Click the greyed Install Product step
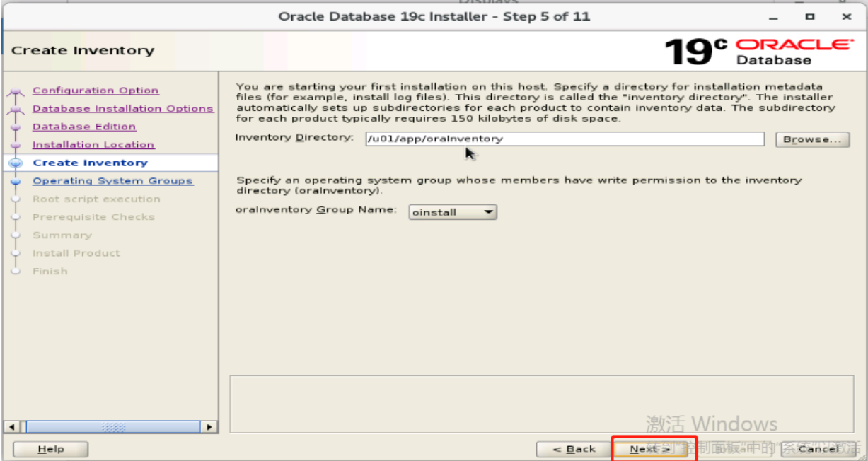This screenshot has height=461, width=868. pyautogui.click(x=76, y=253)
